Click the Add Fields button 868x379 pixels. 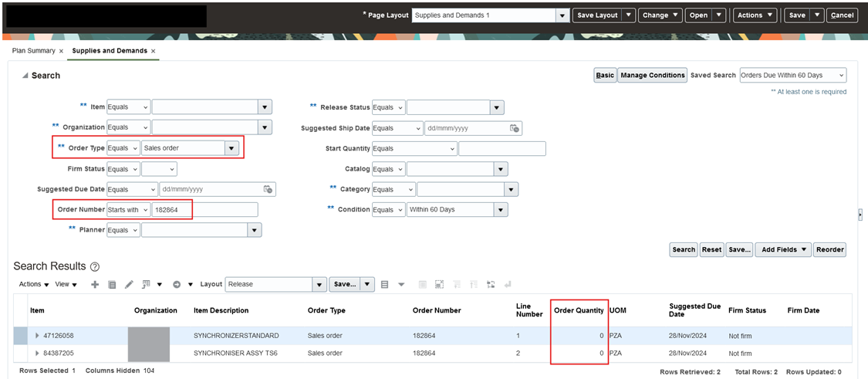click(783, 250)
